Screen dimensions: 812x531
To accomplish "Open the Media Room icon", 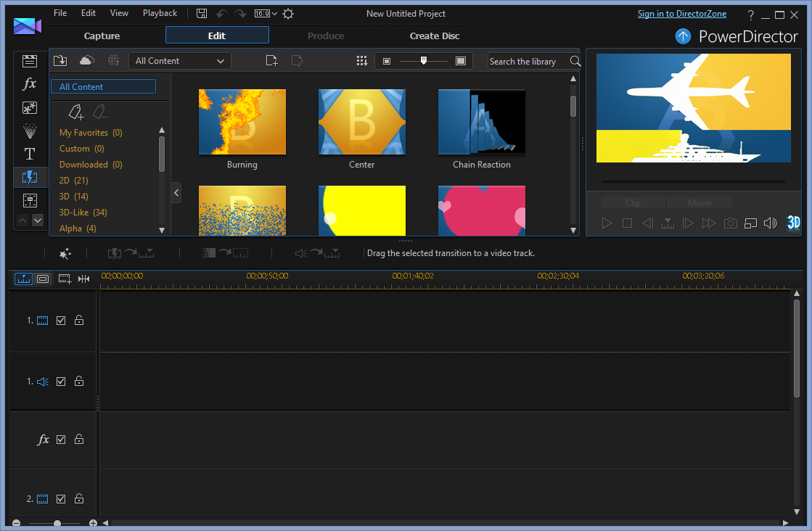I will pos(30,61).
